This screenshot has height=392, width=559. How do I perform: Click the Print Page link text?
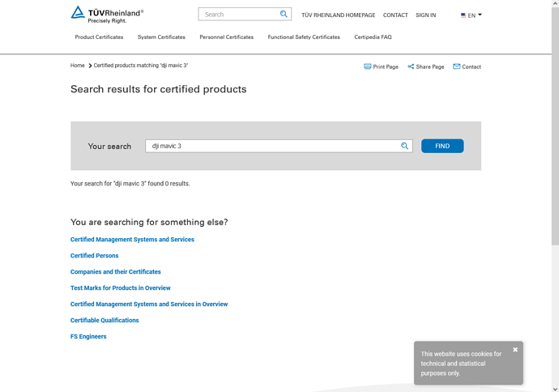[386, 66]
